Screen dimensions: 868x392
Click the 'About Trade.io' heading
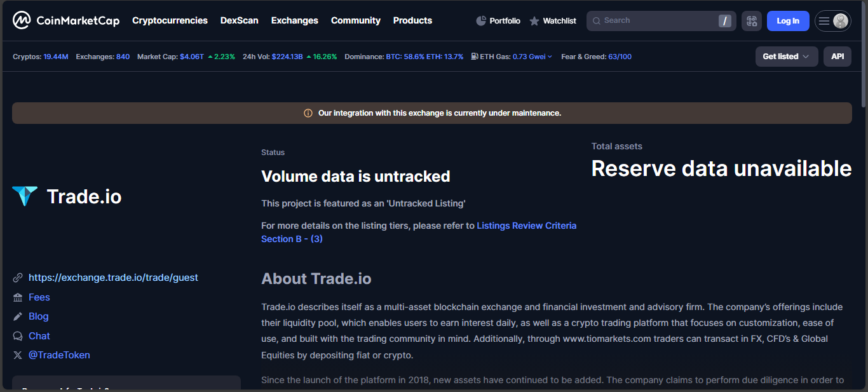[316, 279]
